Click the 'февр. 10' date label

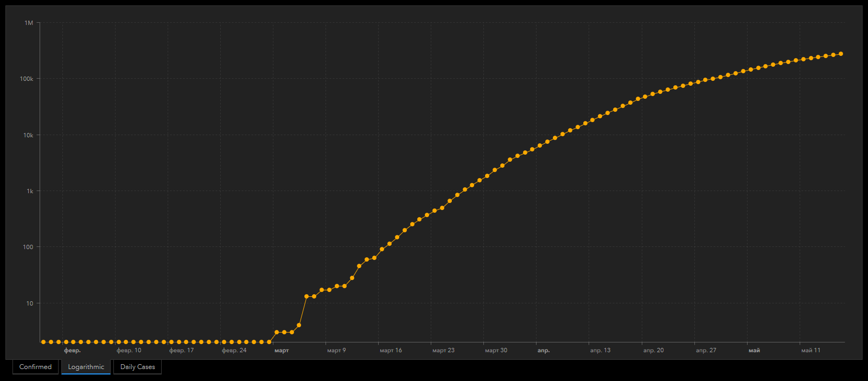(129, 351)
